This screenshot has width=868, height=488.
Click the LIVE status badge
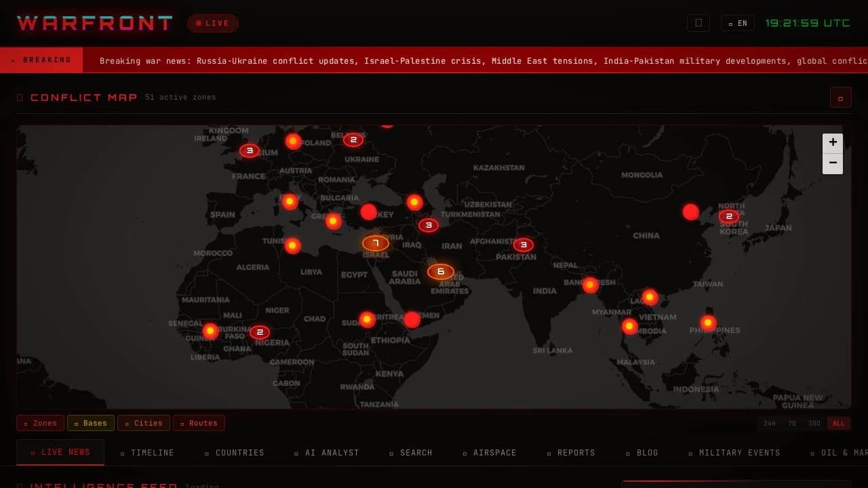(213, 23)
